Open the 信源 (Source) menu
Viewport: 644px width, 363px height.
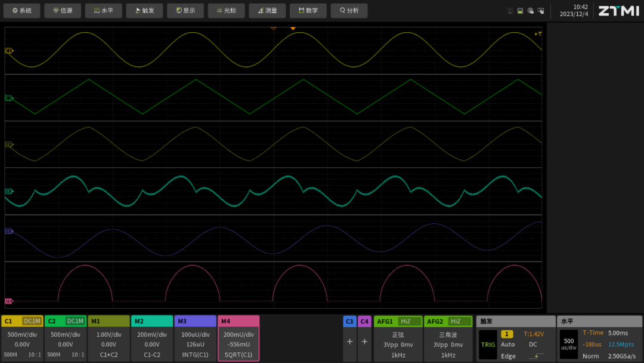(63, 11)
